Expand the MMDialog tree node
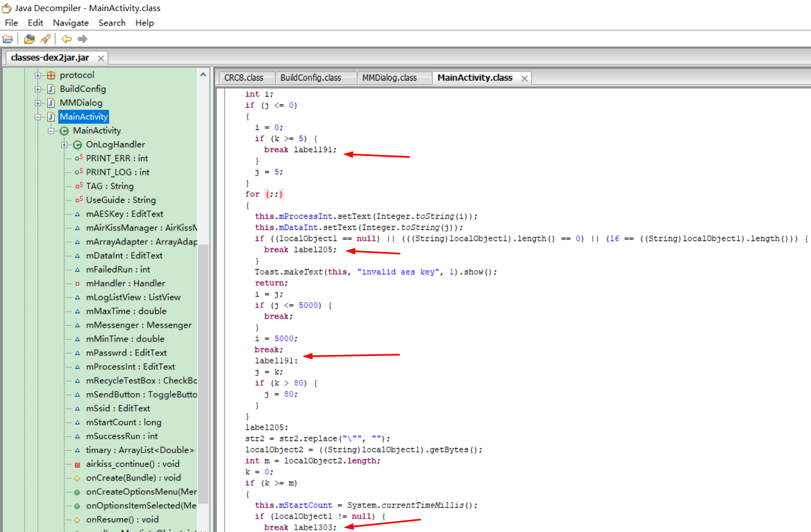The width and height of the screenshot is (811, 532). point(38,103)
